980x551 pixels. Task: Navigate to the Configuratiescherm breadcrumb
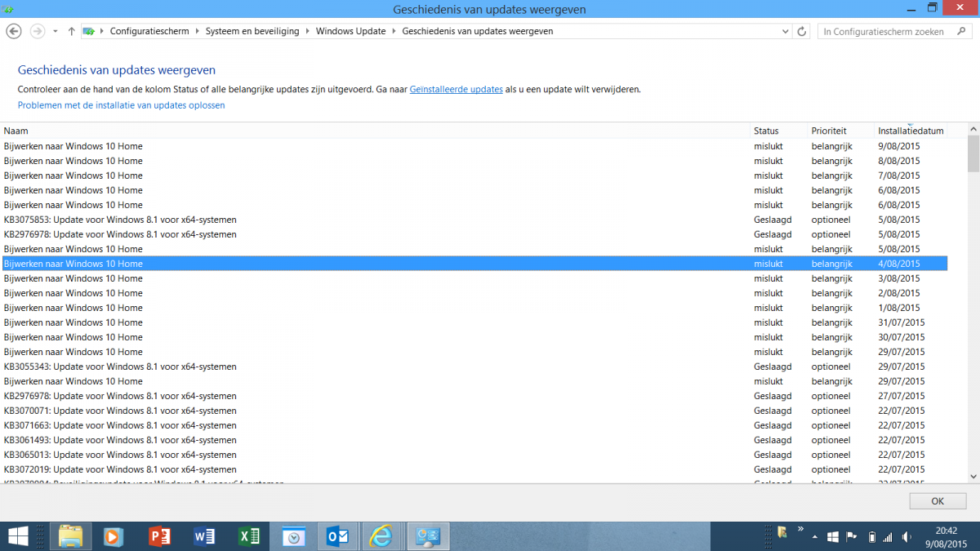[x=149, y=31]
